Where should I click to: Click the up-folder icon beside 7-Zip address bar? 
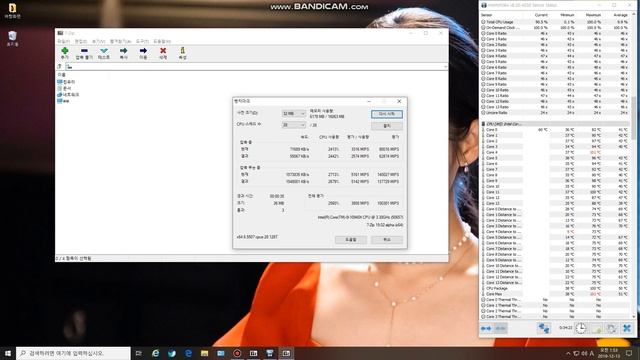pyautogui.click(x=59, y=67)
